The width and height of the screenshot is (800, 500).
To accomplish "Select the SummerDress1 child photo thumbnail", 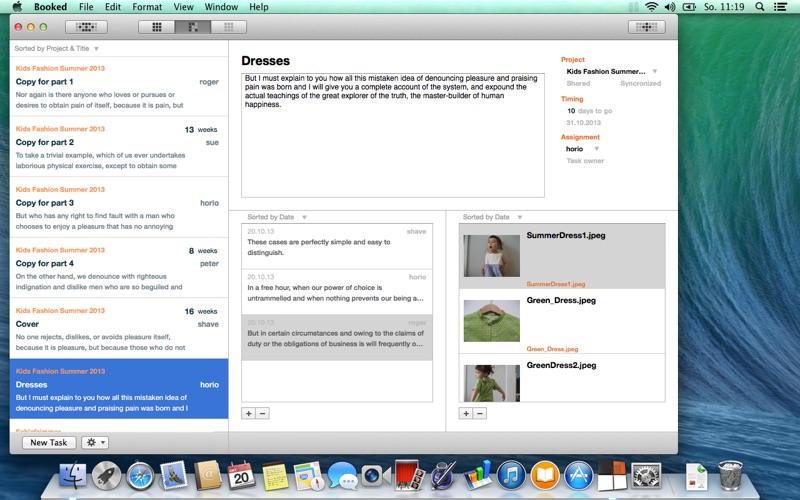I will point(491,256).
